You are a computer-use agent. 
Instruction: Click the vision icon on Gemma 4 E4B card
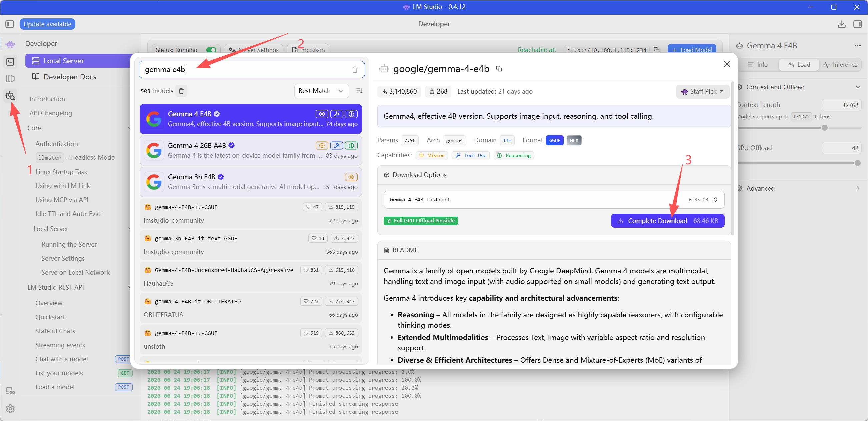tap(322, 114)
